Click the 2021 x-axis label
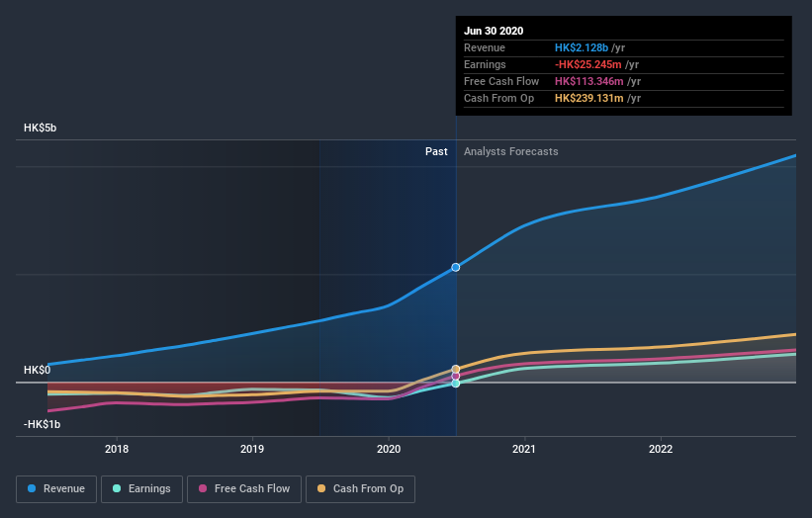Screen dimensions: 812x518 [524, 449]
